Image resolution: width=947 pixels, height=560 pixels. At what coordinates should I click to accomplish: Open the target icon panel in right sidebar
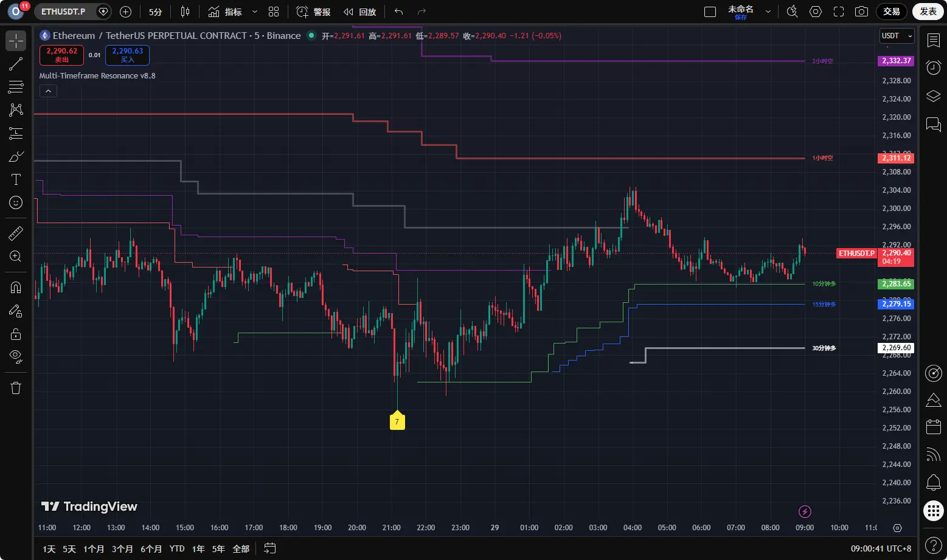[x=934, y=373]
